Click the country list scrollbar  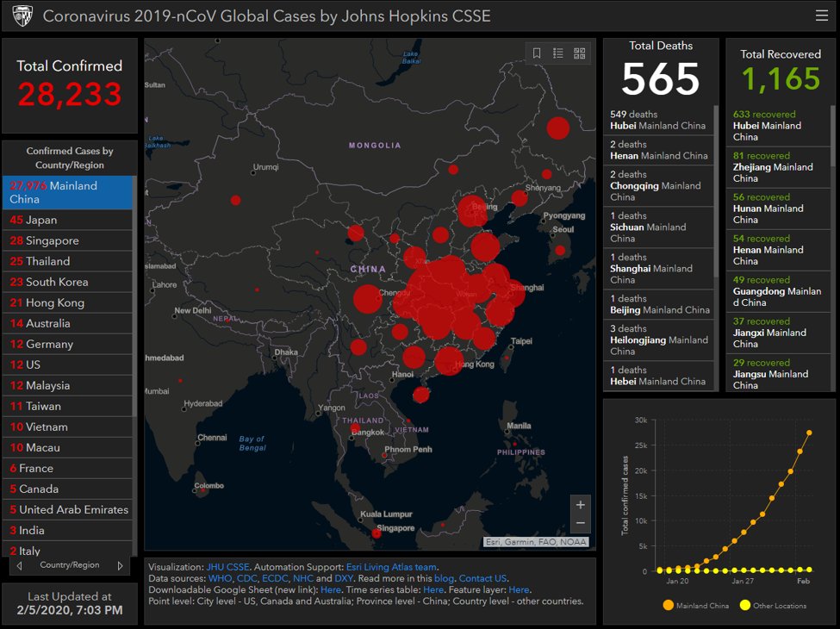point(134,296)
